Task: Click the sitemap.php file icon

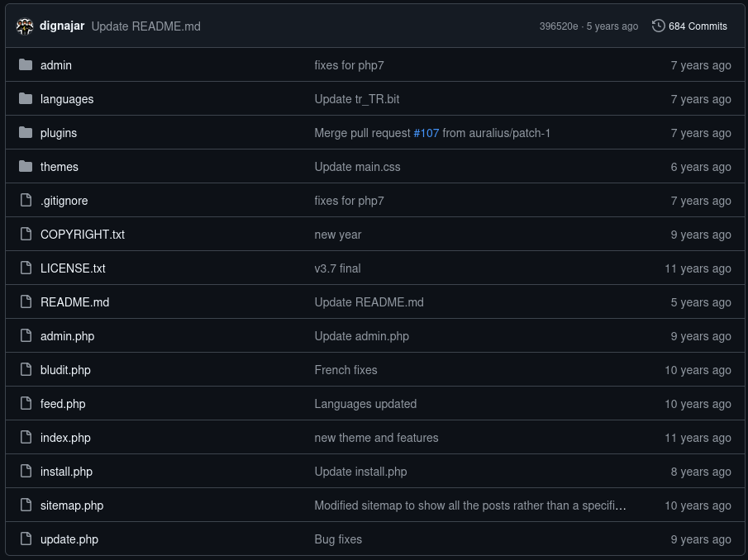Action: (x=26, y=505)
